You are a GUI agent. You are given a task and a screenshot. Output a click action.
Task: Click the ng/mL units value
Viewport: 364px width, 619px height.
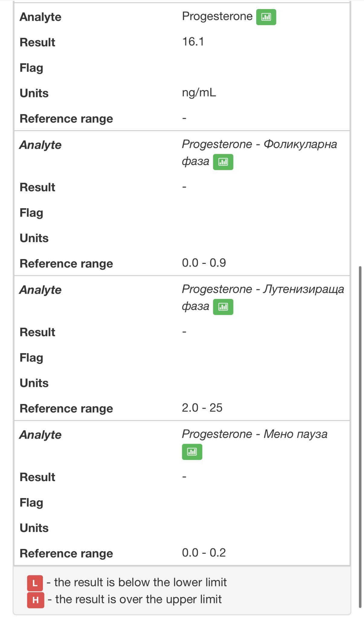(199, 92)
